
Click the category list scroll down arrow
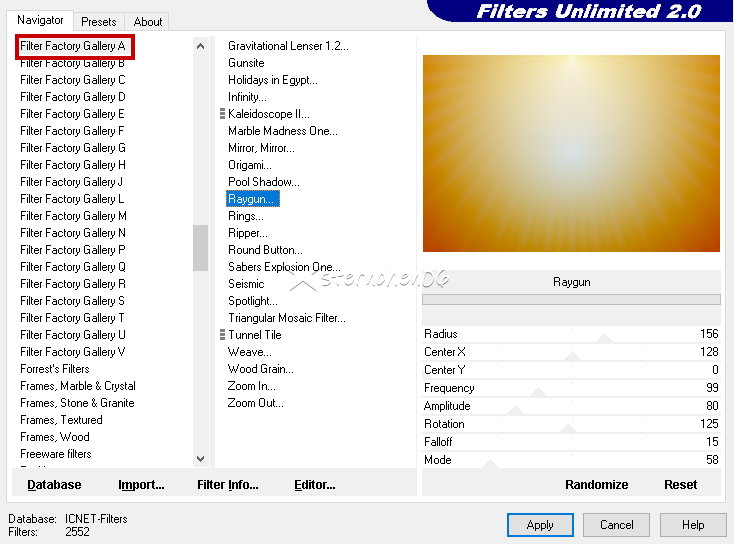pyautogui.click(x=200, y=459)
